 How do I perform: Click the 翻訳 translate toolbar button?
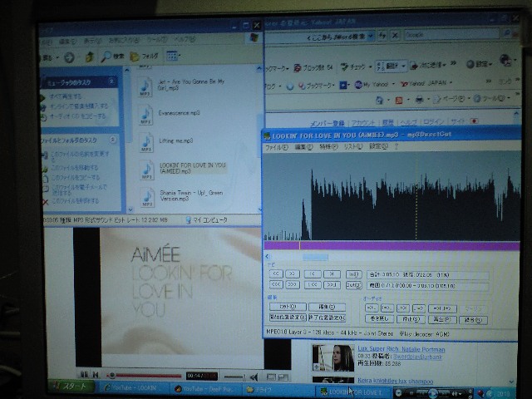390,66
